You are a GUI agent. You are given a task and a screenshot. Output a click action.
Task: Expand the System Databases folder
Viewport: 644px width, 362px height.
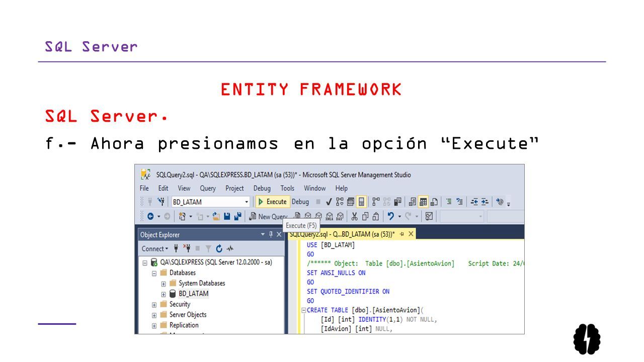coord(164,284)
